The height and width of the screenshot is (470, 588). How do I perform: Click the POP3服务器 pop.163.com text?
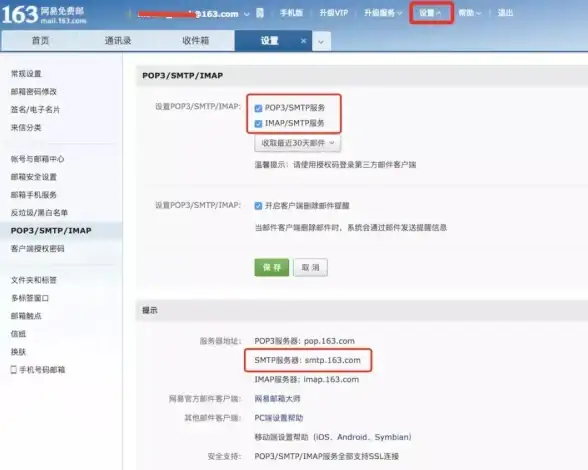[x=304, y=341]
